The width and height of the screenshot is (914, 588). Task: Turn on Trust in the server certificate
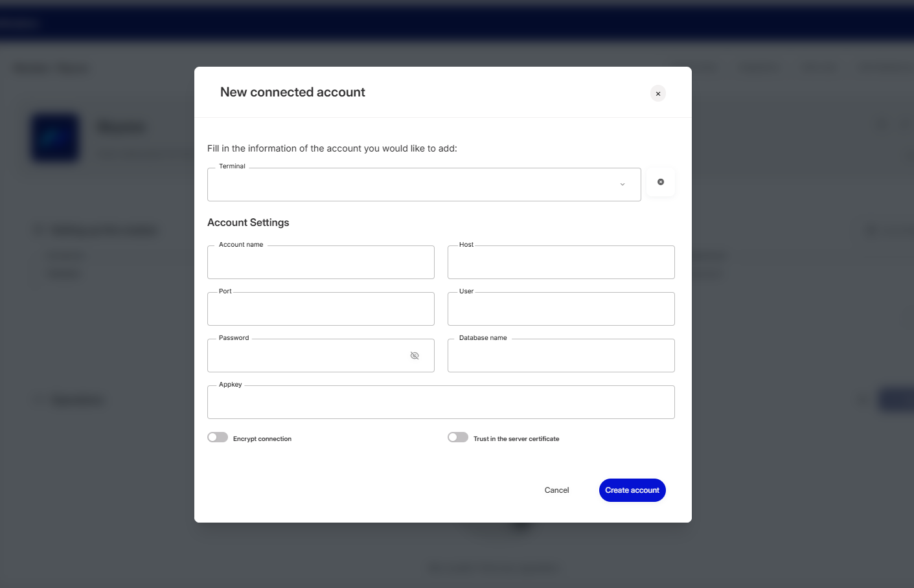(458, 438)
